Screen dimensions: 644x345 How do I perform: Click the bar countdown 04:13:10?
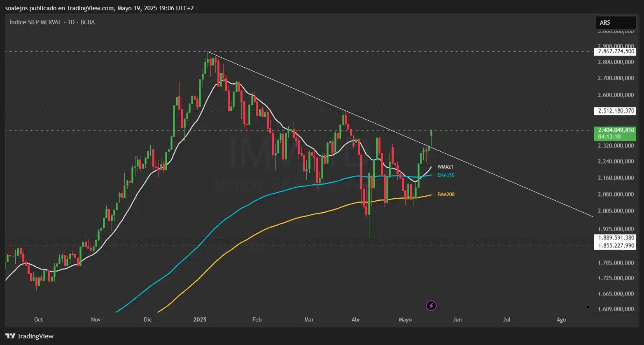click(609, 136)
